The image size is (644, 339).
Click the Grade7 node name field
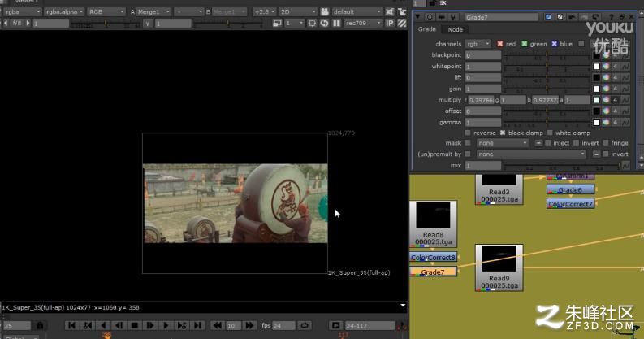[x=501, y=17]
